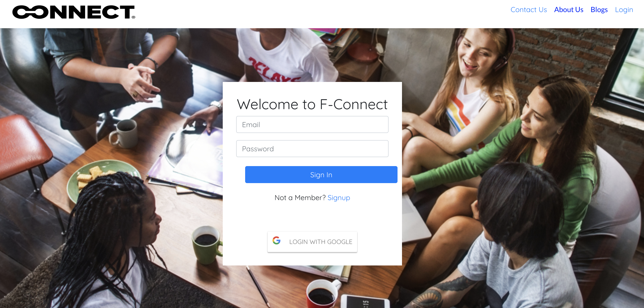Click the woman in the green sweater
This screenshot has height=308, width=644.
coord(538,140)
